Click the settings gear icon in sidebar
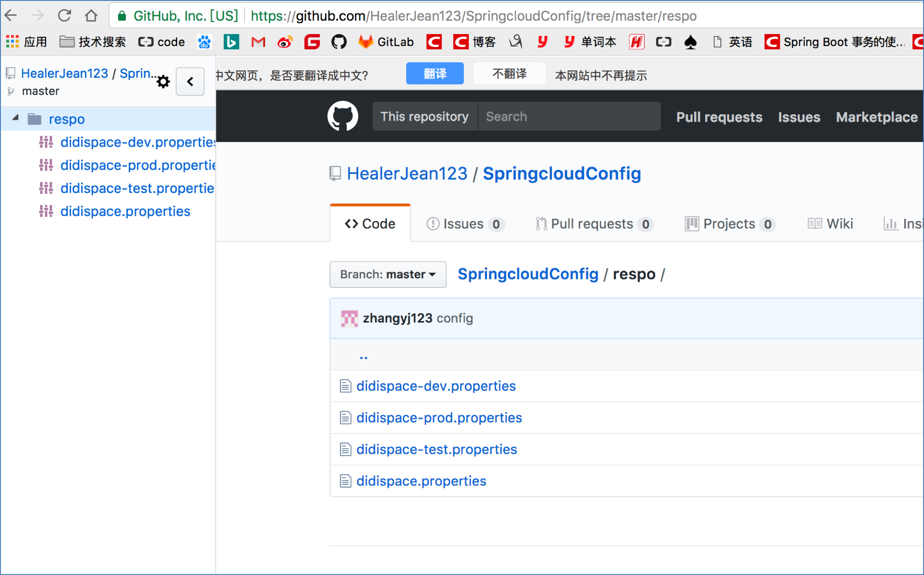 (163, 81)
